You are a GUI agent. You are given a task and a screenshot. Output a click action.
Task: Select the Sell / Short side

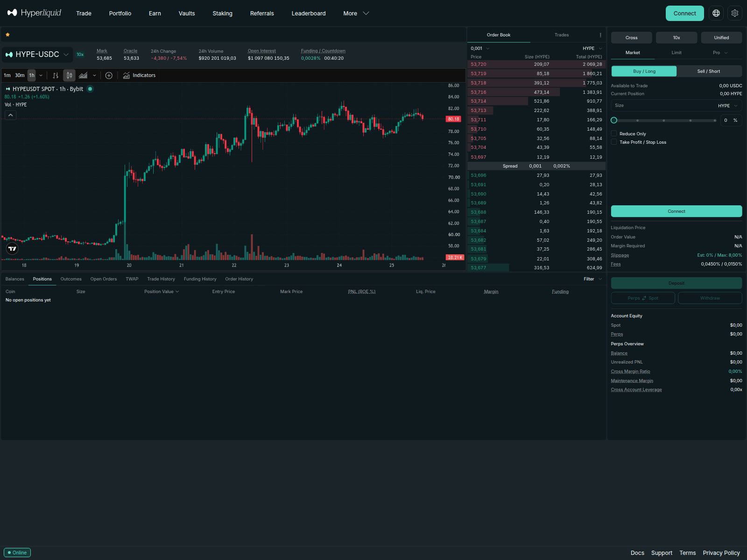(709, 71)
